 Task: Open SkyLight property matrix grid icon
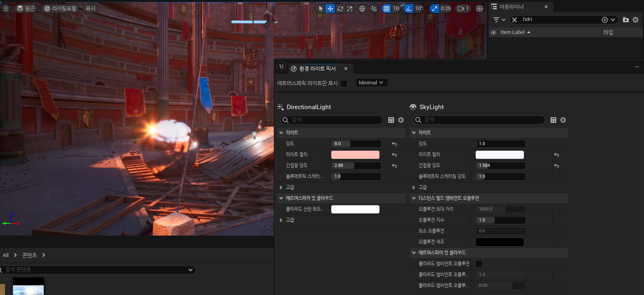[553, 120]
